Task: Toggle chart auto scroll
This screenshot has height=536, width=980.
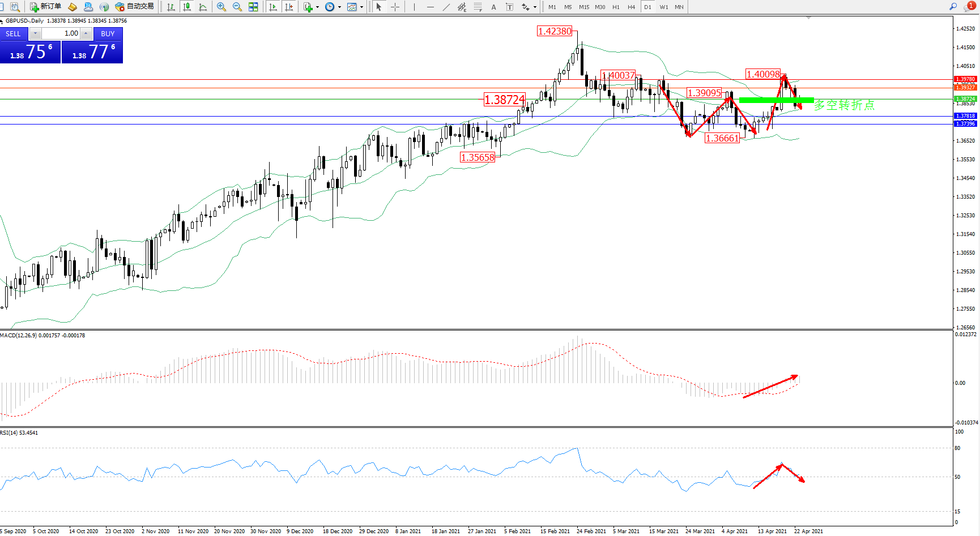Action: [x=273, y=7]
